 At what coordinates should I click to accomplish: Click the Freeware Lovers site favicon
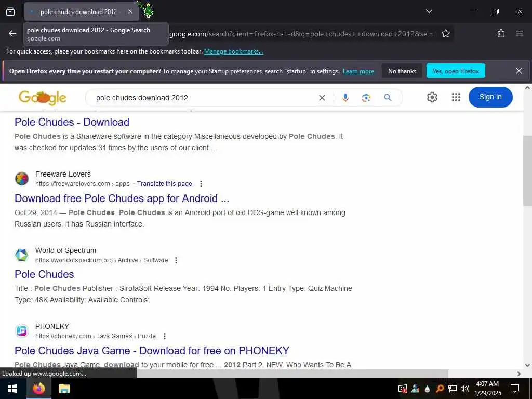(x=22, y=179)
